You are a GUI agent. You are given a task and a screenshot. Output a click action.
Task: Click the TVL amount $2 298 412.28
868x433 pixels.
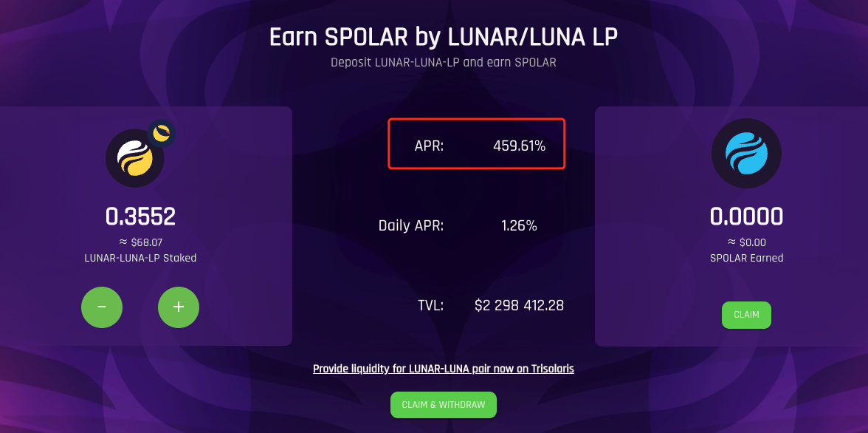coord(519,304)
